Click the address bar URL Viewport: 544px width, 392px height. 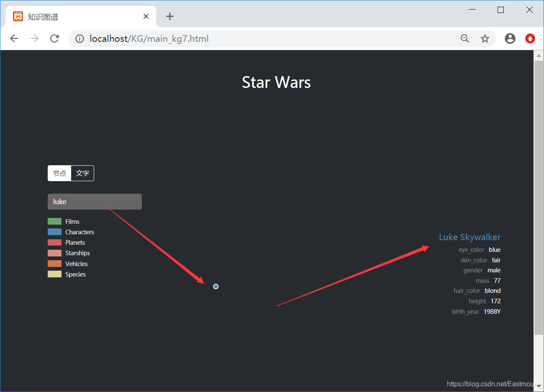tap(149, 38)
